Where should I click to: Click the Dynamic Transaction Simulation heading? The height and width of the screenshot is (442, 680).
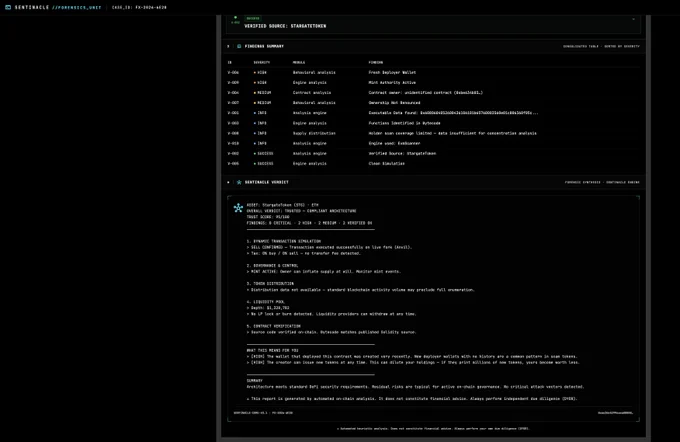tap(284, 241)
